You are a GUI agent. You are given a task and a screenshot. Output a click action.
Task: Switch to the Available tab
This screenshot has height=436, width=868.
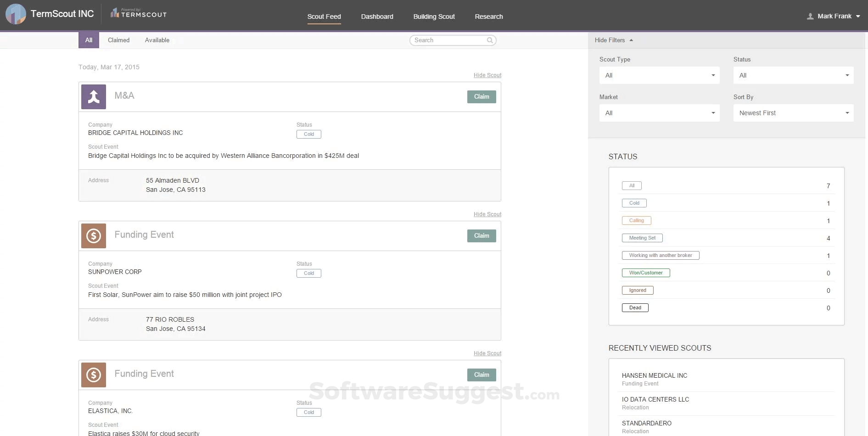tap(157, 40)
